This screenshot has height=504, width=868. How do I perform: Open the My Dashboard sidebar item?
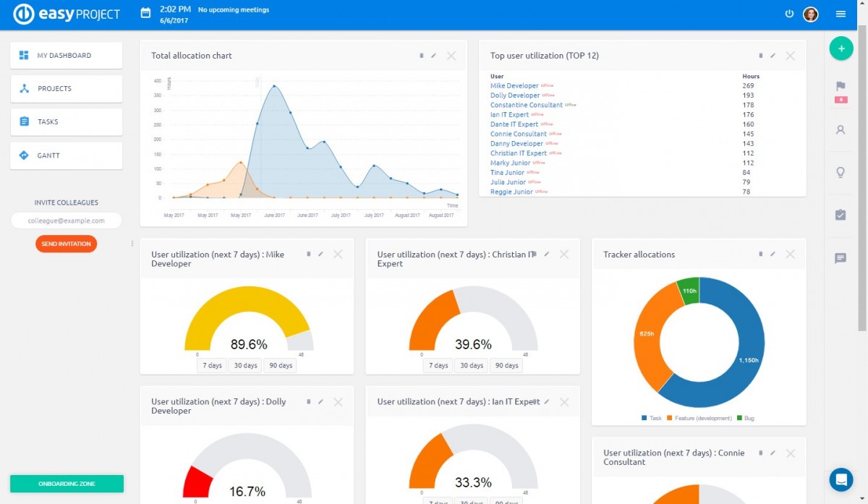(66, 55)
